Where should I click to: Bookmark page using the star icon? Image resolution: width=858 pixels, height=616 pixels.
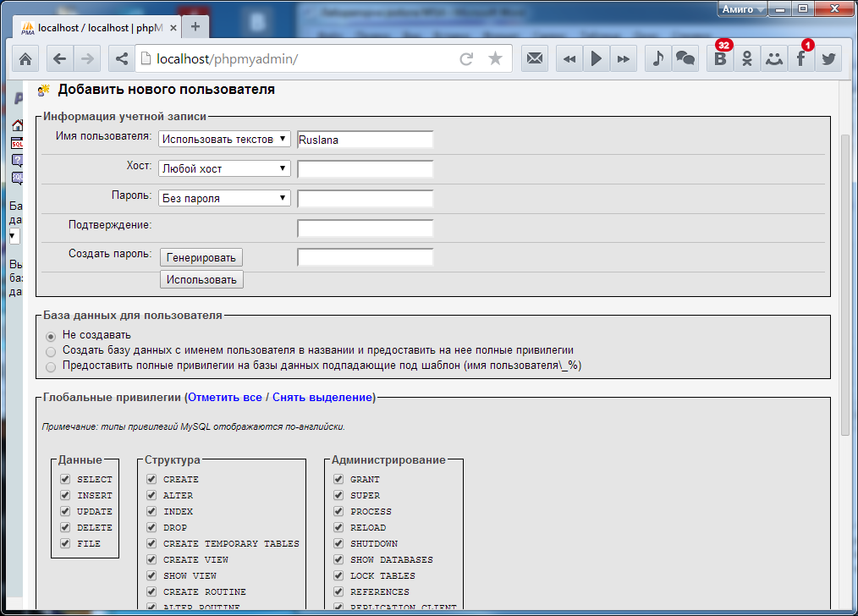tap(495, 59)
